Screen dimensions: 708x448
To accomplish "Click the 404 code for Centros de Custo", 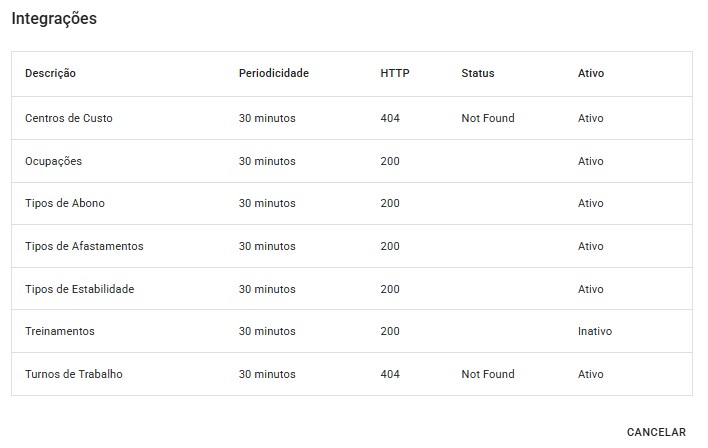I will point(390,118).
